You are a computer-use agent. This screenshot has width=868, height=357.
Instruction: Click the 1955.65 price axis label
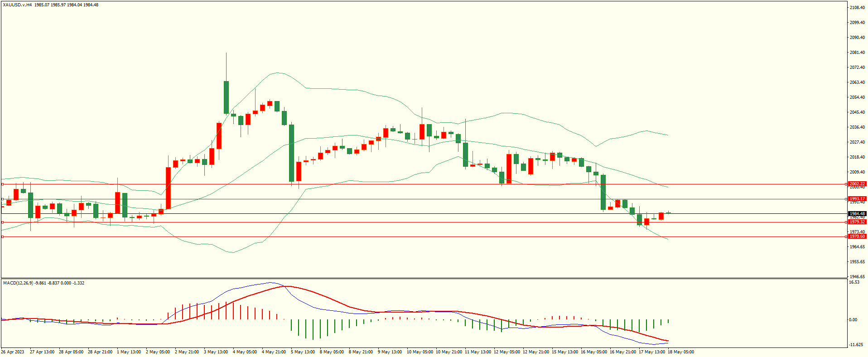tap(857, 262)
